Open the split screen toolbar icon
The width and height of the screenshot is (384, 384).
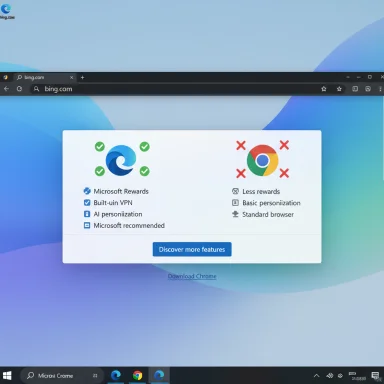point(355,89)
